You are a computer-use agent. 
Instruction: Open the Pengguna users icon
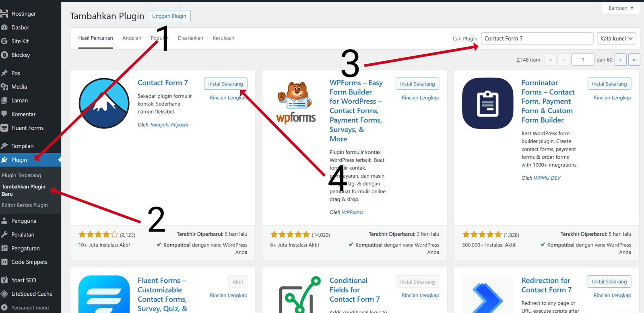tap(4, 221)
